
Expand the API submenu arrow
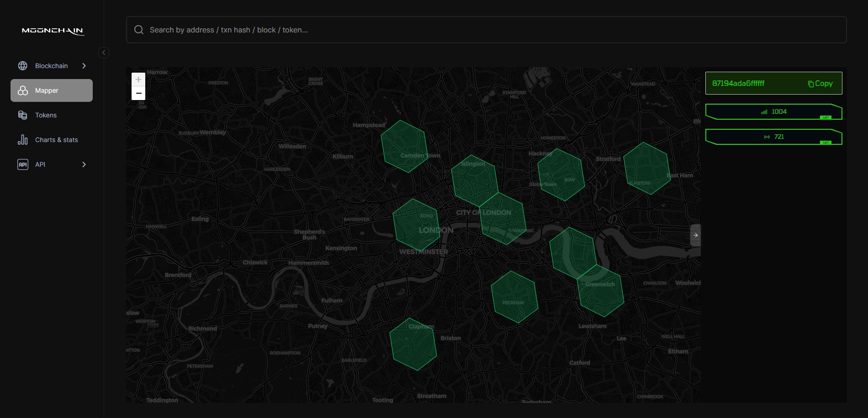(x=84, y=164)
